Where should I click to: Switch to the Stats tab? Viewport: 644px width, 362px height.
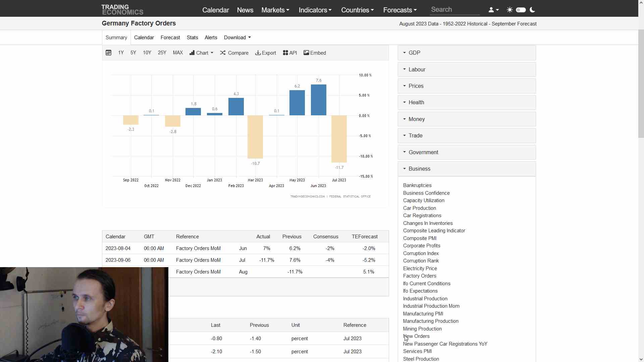pos(192,38)
